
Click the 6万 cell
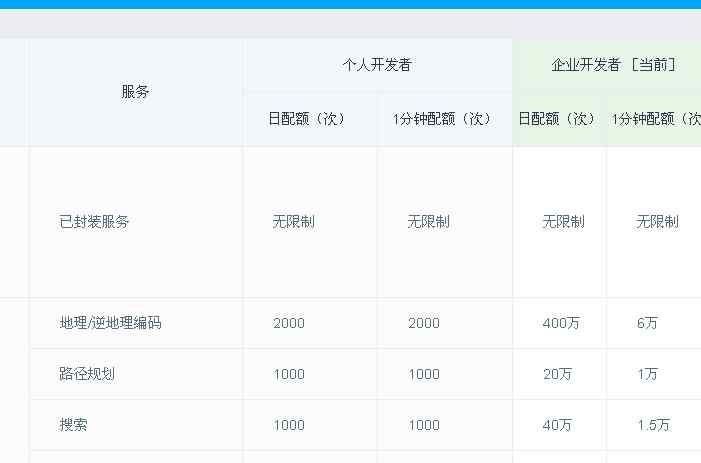click(647, 323)
